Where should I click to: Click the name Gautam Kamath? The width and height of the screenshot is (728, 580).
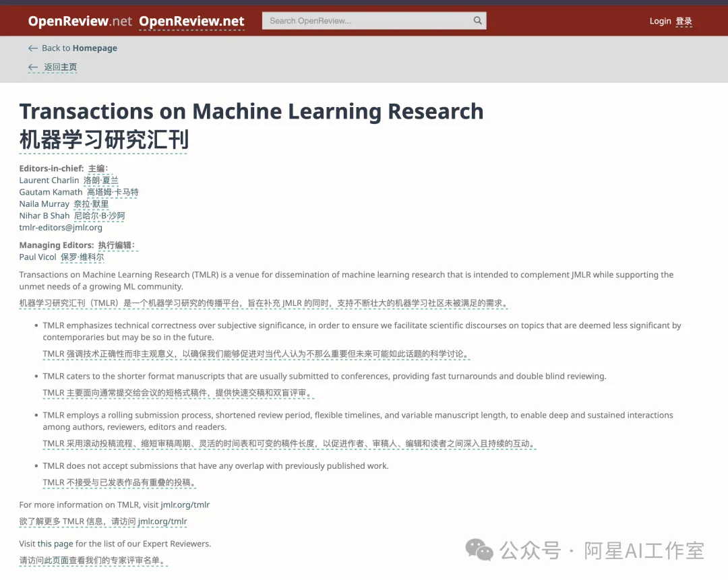(51, 192)
